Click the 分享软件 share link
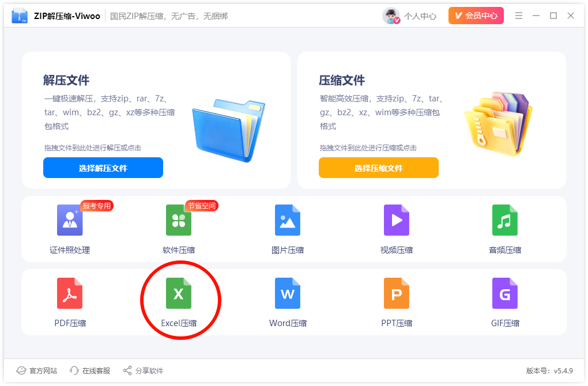 click(149, 370)
